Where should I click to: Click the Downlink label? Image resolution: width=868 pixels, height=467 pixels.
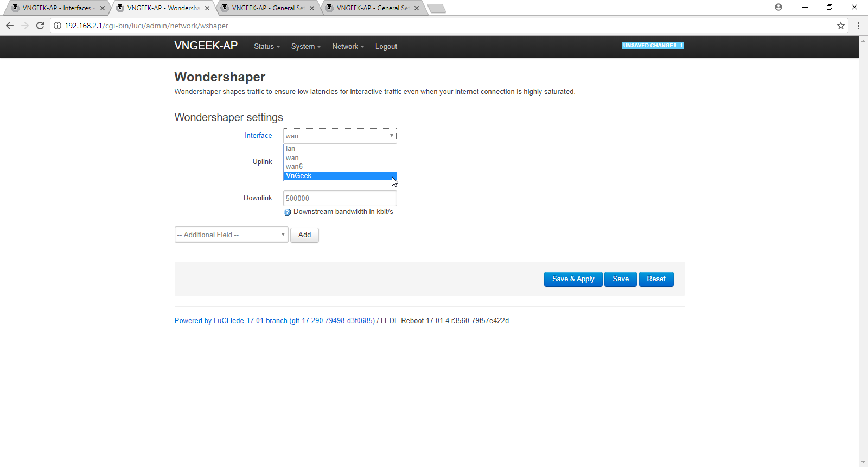pos(258,198)
